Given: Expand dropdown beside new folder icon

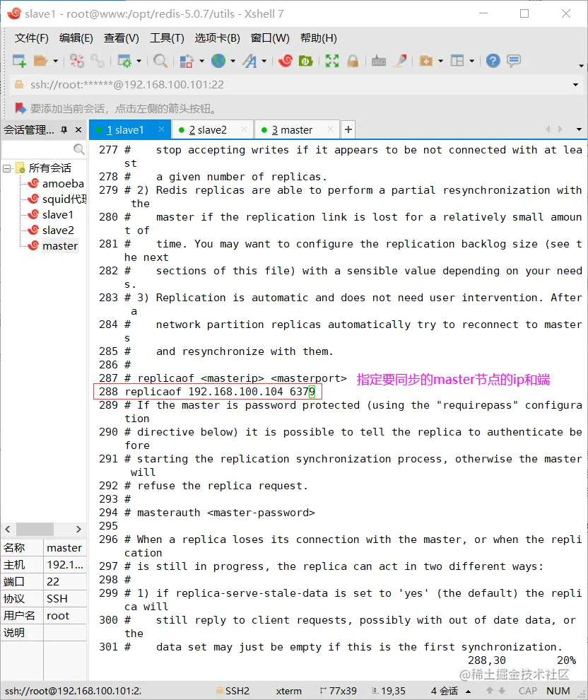Looking at the screenshot, I should tap(441, 61).
